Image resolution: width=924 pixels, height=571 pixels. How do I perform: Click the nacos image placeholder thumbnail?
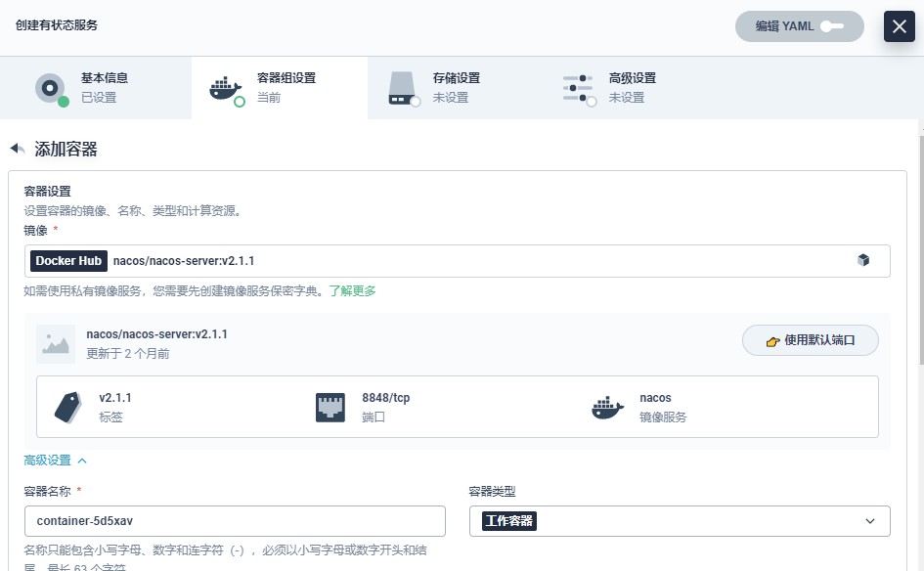pos(56,343)
